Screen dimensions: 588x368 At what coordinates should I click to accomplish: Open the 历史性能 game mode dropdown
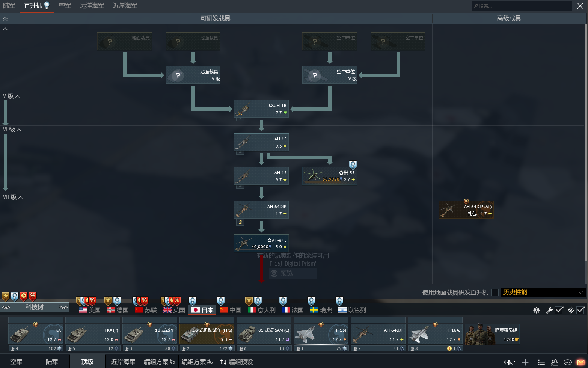pyautogui.click(x=543, y=292)
